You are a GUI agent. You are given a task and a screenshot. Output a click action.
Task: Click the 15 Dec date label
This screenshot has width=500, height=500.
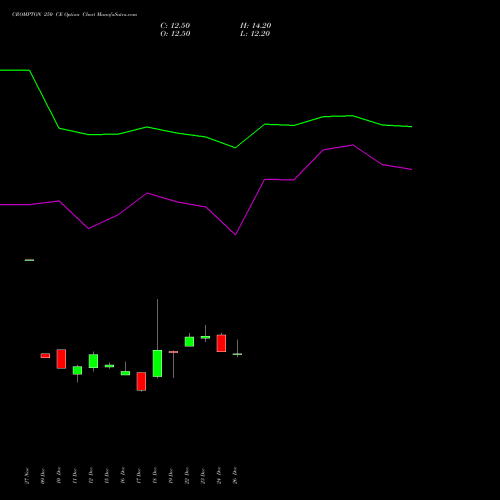[x=107, y=476]
